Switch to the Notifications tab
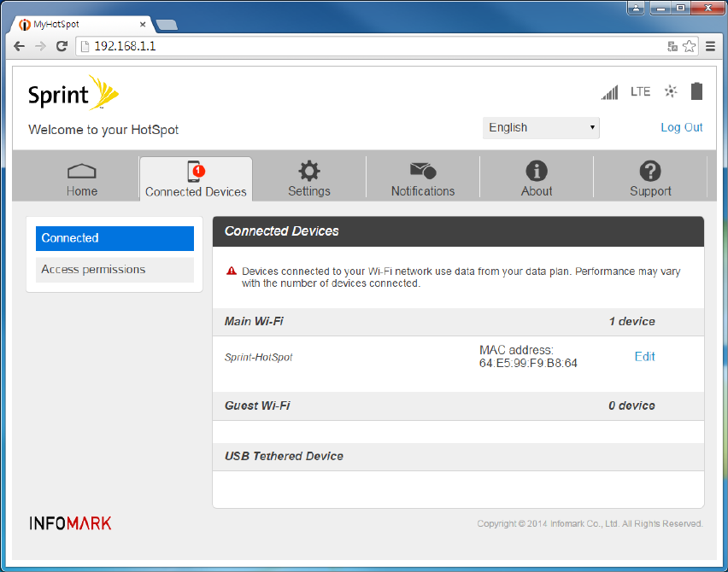The height and width of the screenshot is (572, 728). pyautogui.click(x=423, y=179)
